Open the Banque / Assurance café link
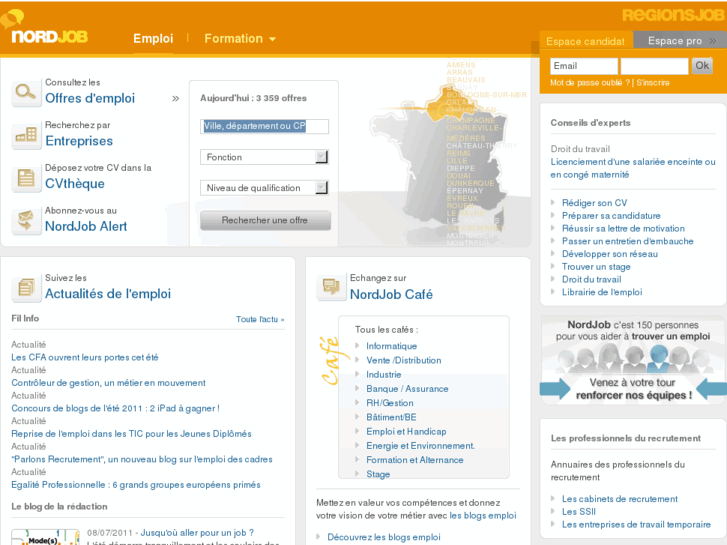 [407, 389]
